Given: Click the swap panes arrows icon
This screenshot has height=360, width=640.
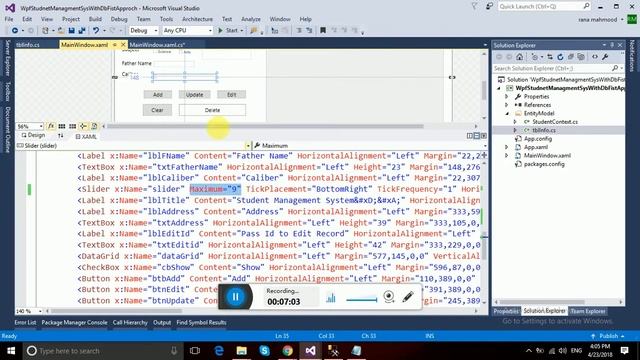Looking at the screenshot, I should pos(60,136).
